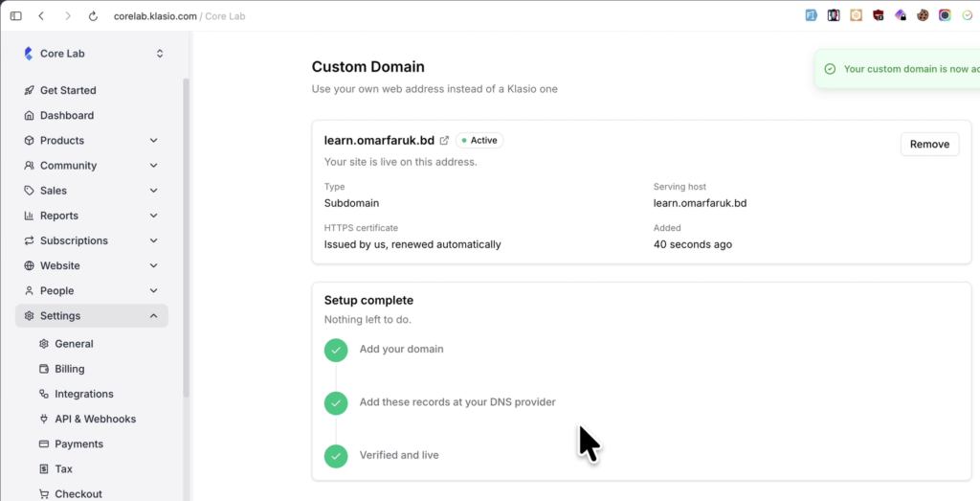Click the DNS records step checkmark
Screen dimensions: 980x501
(x=336, y=402)
